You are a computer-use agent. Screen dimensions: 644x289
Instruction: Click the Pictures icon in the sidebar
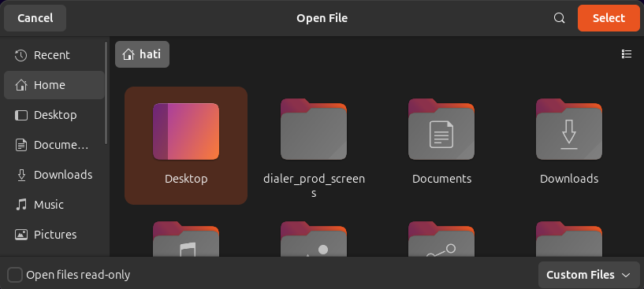(x=21, y=235)
